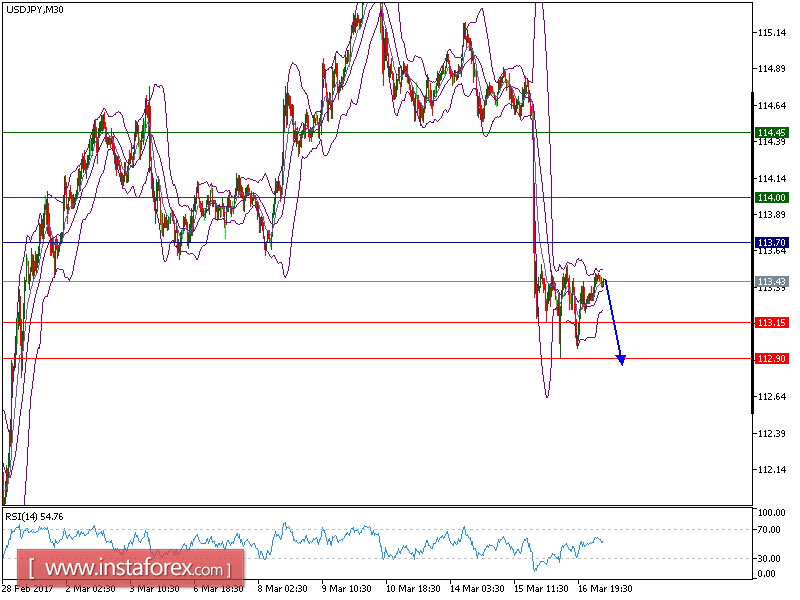The image size is (800, 600).
Task: Select the 114.14 price scale value
Action: coord(772,179)
